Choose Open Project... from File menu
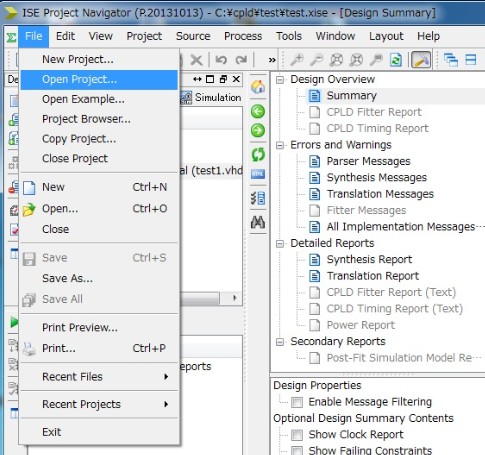The height and width of the screenshot is (455, 485). (99, 79)
